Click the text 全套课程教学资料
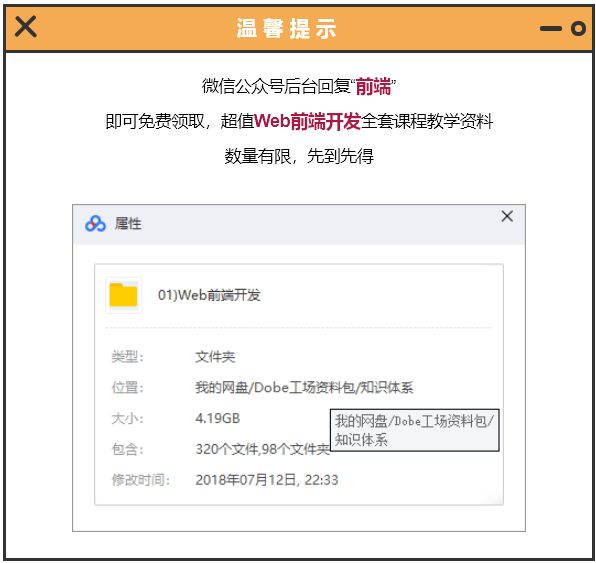 pos(427,122)
